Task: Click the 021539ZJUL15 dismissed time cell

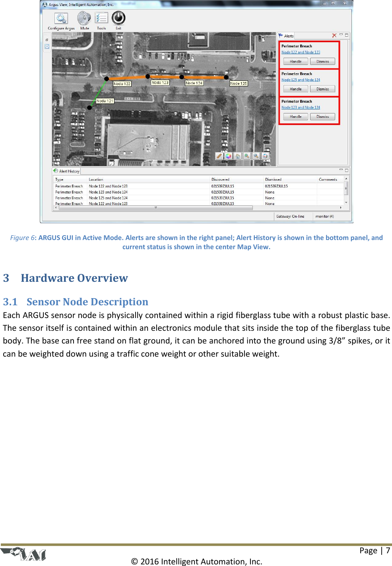Action: click(276, 186)
